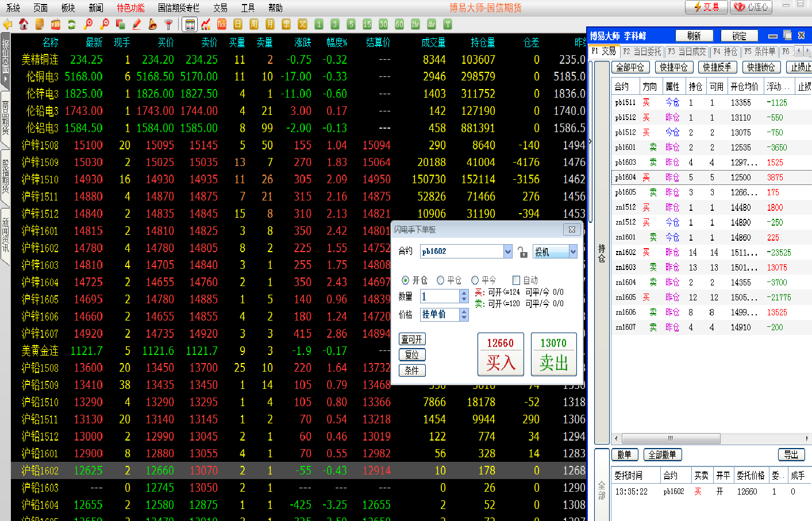Click the zoom-in magnifier icon

point(88,24)
